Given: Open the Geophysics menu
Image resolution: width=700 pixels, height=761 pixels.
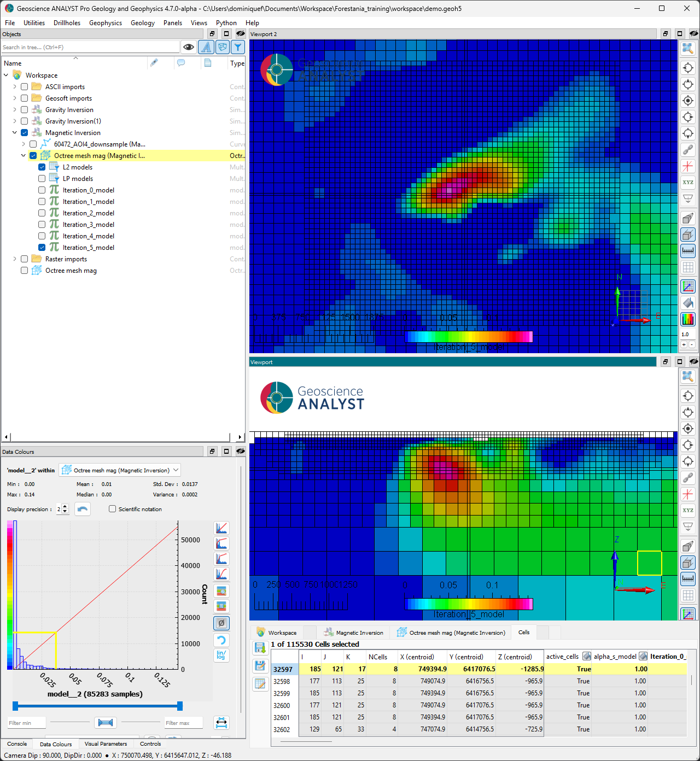Looking at the screenshot, I should (106, 23).
